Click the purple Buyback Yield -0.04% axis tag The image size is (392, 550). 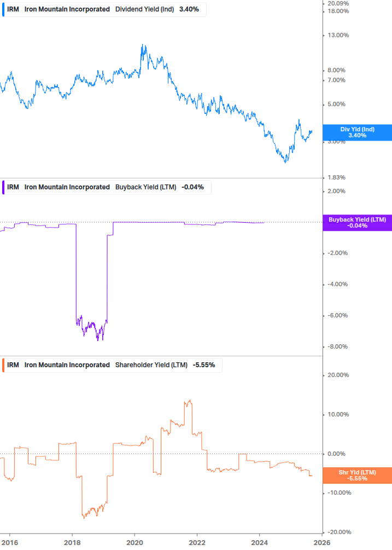(358, 223)
